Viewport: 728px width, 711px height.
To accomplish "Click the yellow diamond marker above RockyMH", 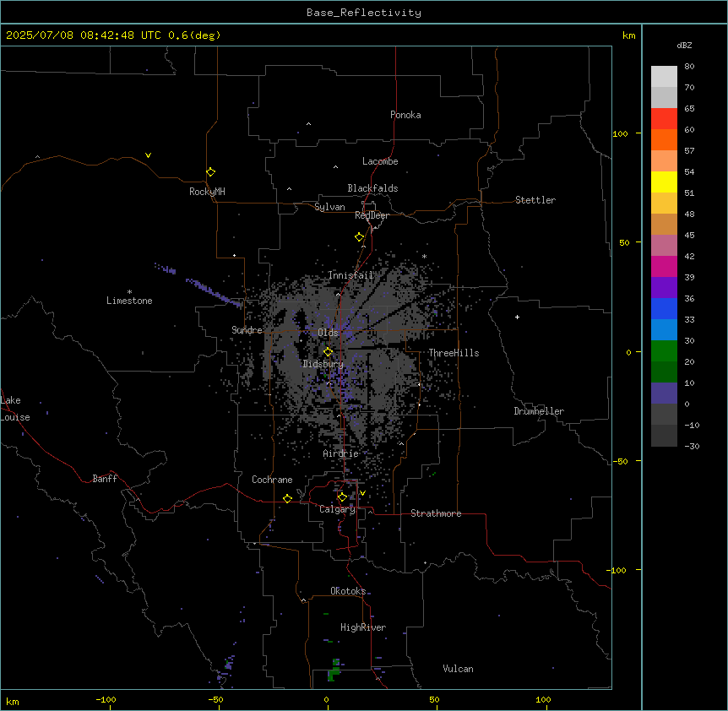I will pyautogui.click(x=210, y=172).
